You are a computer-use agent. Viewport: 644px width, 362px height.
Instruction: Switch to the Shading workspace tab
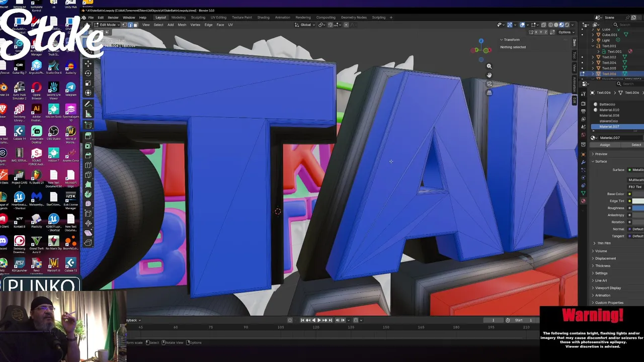[x=263, y=18]
